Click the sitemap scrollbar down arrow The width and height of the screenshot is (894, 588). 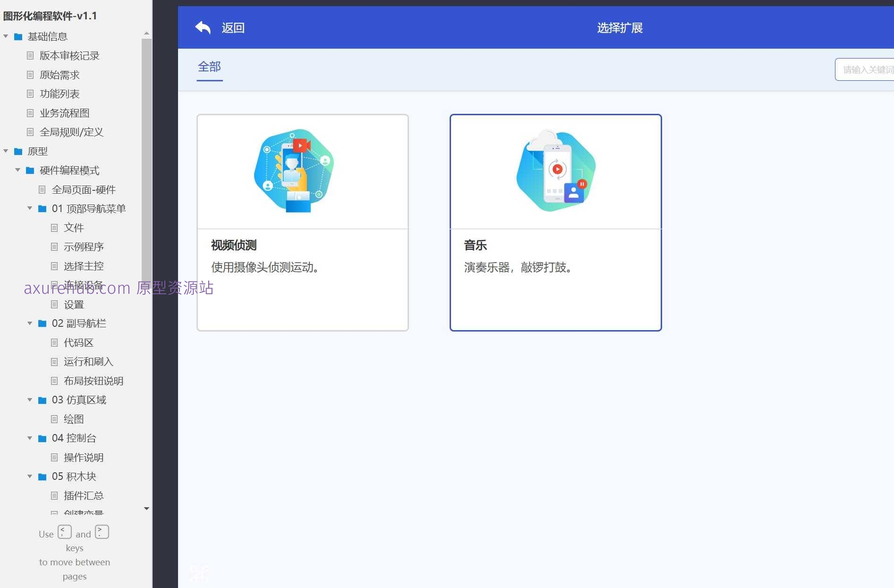pos(146,508)
